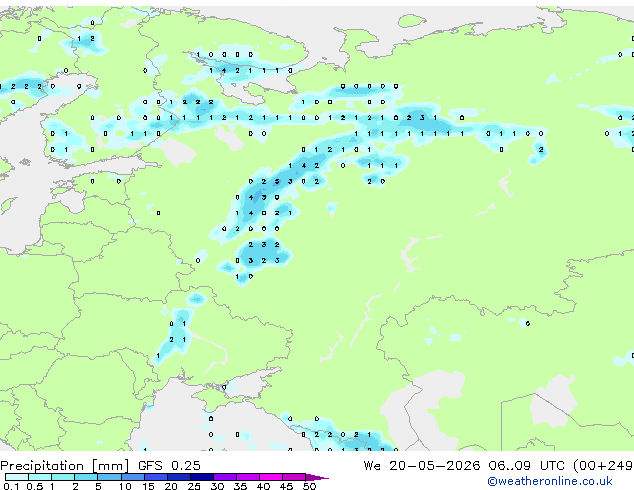Click the '20' legend scale label
Viewport: 634px width, 490px height.
(x=171, y=486)
